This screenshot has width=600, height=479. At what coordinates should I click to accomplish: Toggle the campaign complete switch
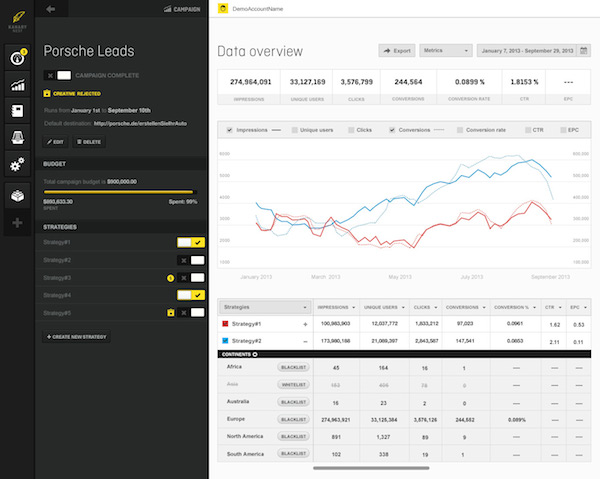pos(57,75)
